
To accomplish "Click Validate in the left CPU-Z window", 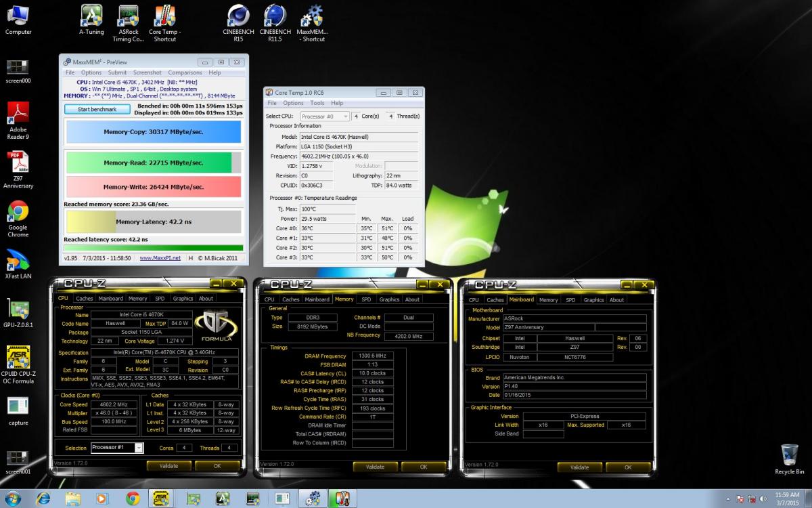I will pyautogui.click(x=168, y=466).
